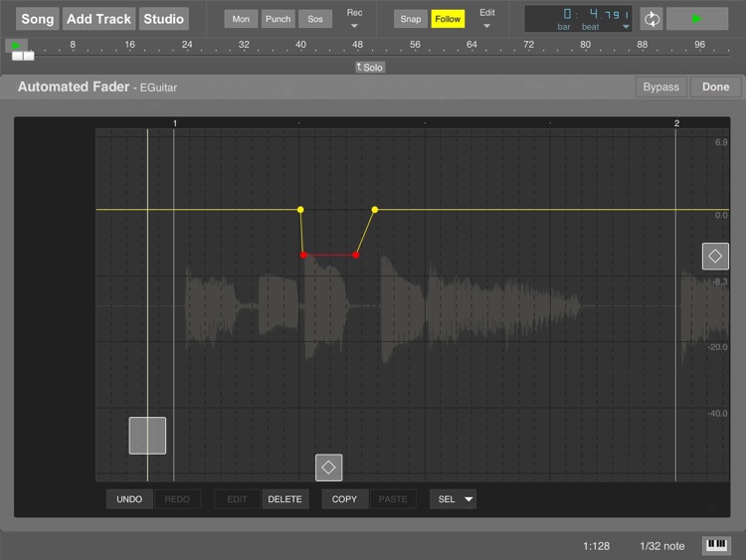Image resolution: width=746 pixels, height=560 pixels.
Task: Click the left red automation point
Action: [303, 255]
